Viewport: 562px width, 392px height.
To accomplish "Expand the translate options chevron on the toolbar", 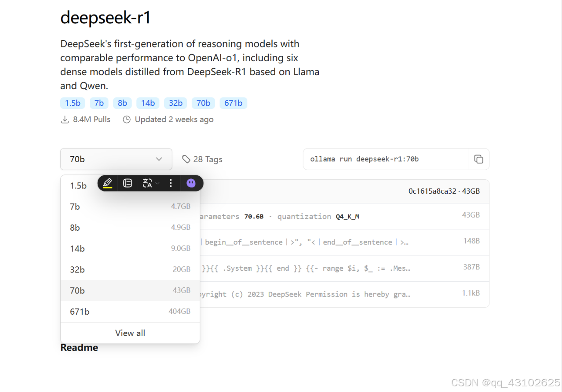I will click(x=157, y=183).
